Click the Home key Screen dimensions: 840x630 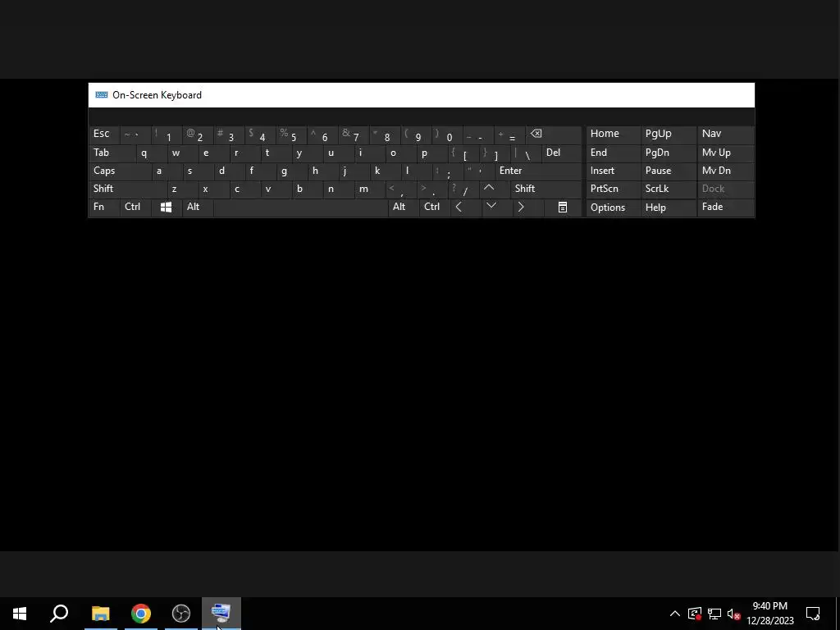[613, 134]
